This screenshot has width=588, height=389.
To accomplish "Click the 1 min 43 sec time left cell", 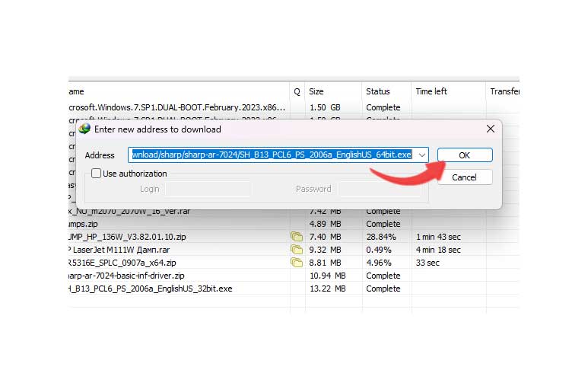I will (x=438, y=237).
